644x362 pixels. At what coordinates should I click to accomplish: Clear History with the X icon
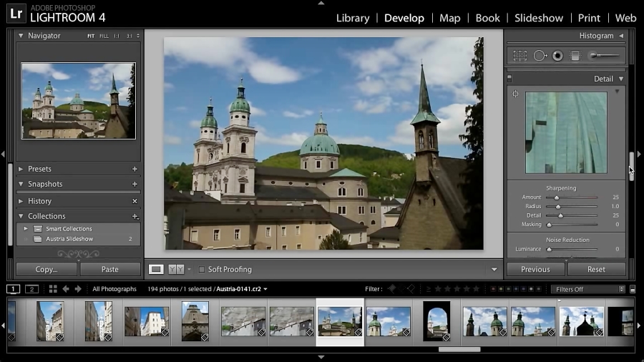pyautogui.click(x=135, y=201)
